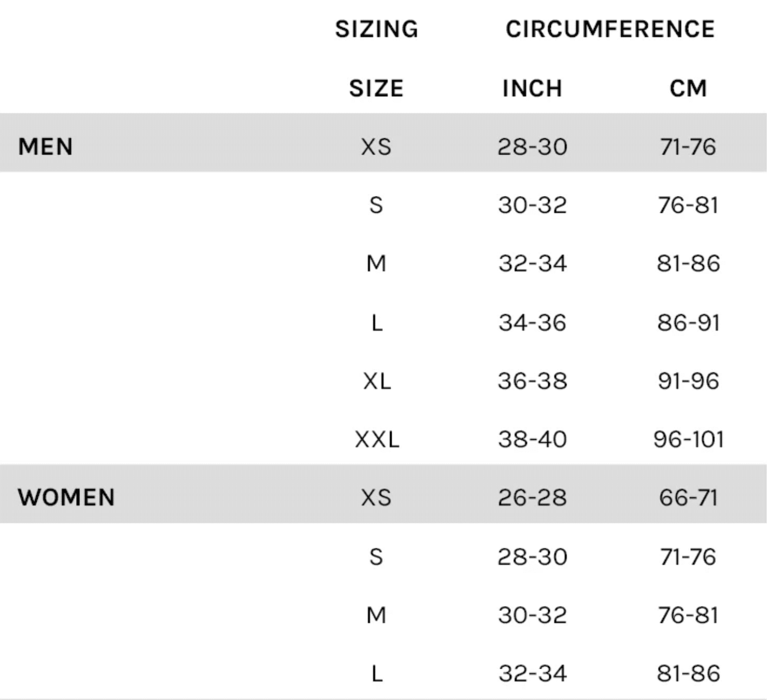Select the men's M size cell

point(376,264)
